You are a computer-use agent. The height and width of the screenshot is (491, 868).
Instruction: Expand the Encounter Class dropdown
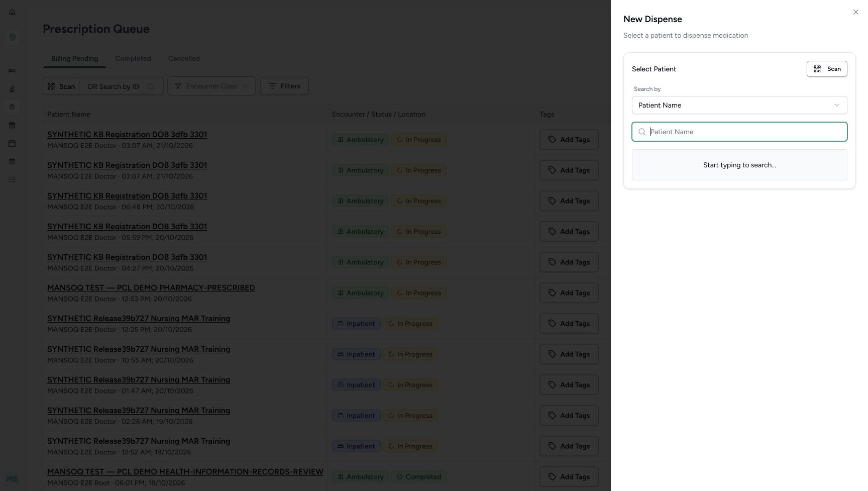(x=211, y=86)
